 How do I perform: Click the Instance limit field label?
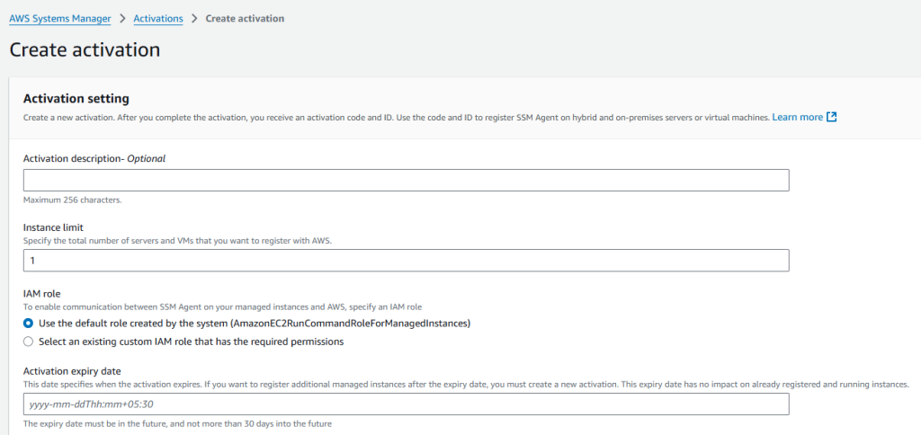coord(52,227)
